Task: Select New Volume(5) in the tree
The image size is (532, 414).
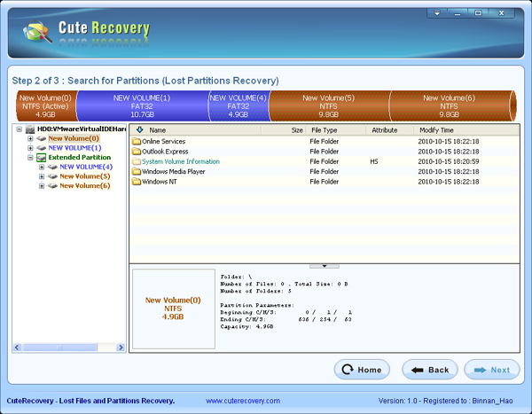Action: (85, 176)
